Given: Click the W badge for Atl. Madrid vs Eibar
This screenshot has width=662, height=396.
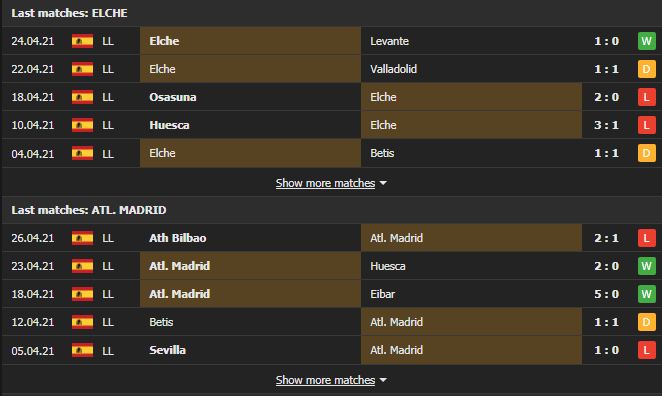Looking at the screenshot, I should (x=646, y=294).
